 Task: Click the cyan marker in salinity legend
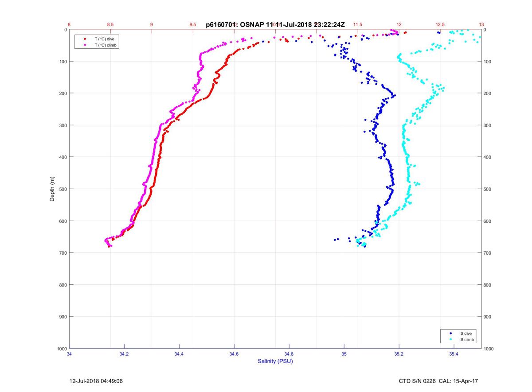tap(451, 339)
